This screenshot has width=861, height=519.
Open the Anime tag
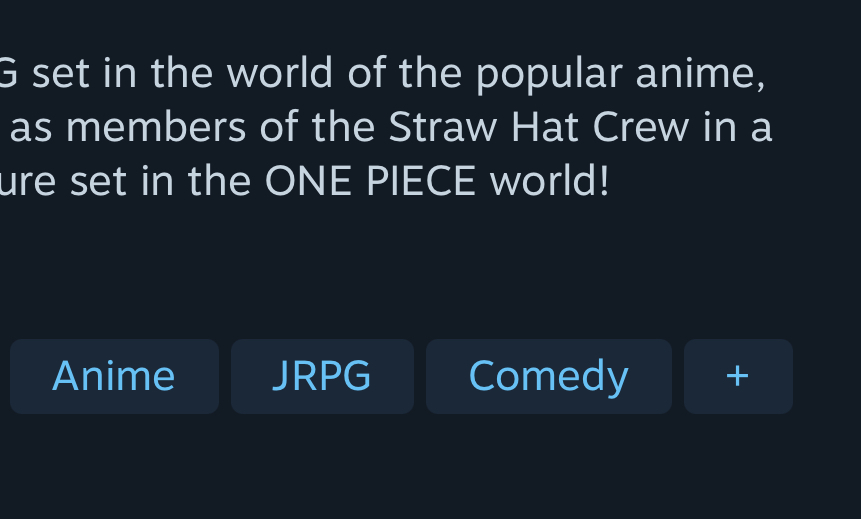pyautogui.click(x=114, y=376)
